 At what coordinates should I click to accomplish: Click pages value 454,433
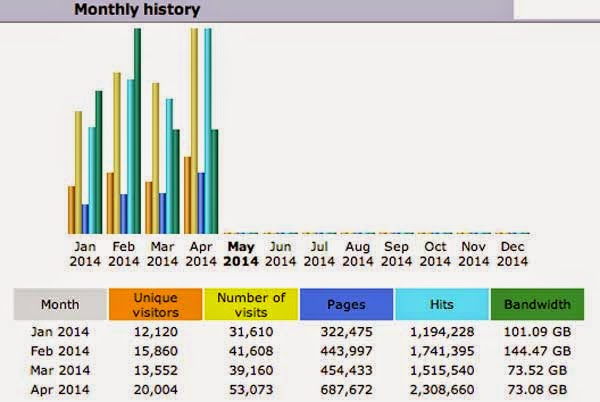[x=346, y=370]
